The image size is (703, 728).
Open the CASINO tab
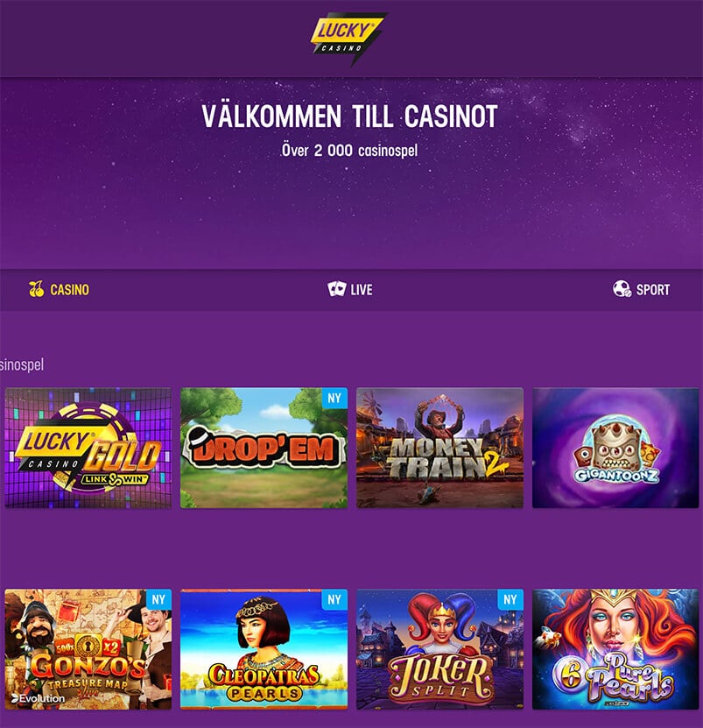pyautogui.click(x=59, y=289)
